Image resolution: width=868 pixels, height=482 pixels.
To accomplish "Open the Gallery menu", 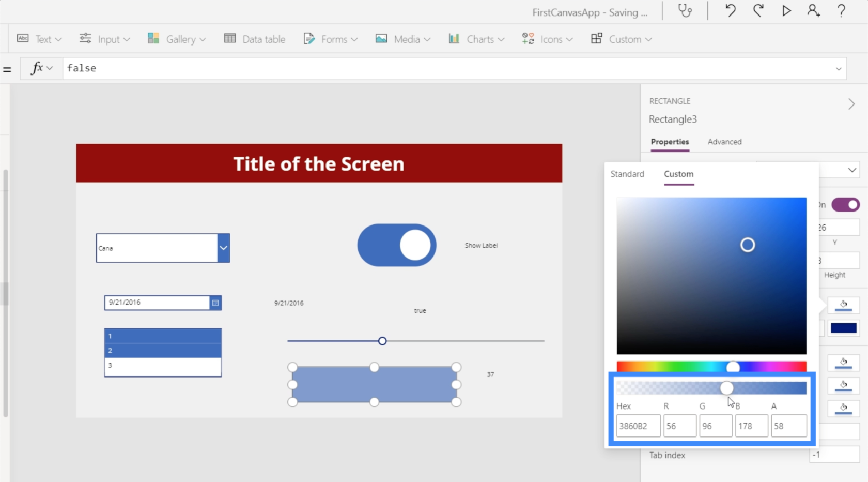I will coord(176,39).
